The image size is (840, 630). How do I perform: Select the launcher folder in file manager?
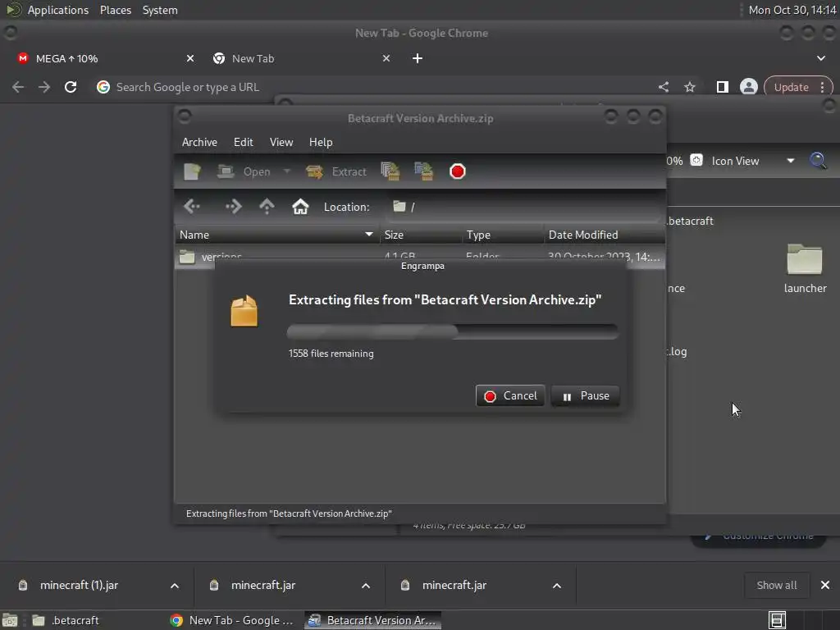pyautogui.click(x=805, y=269)
